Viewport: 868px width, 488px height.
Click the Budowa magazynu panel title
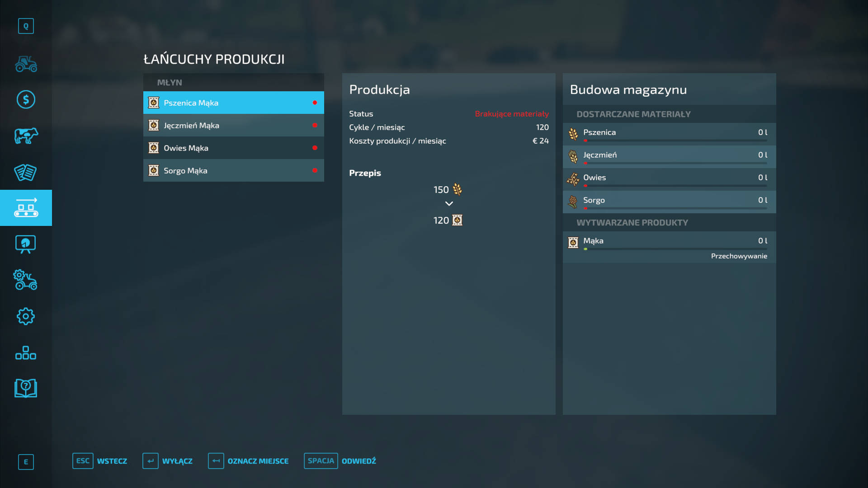(628, 89)
